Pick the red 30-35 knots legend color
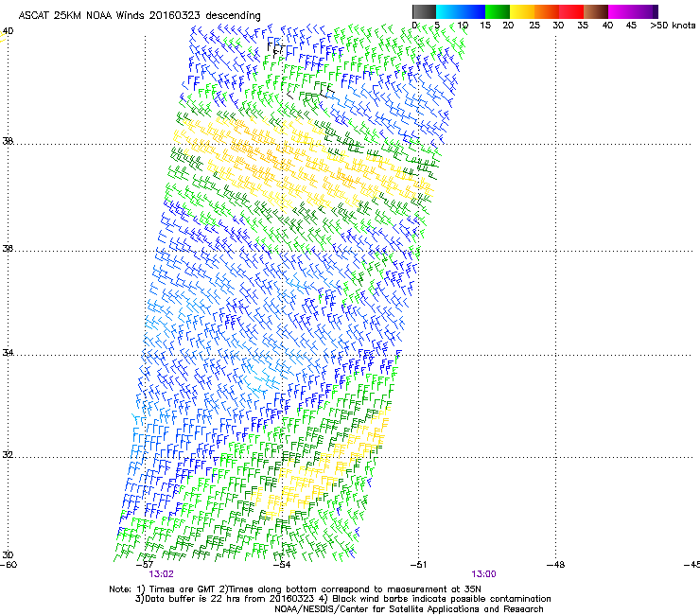The height and width of the screenshot is (615, 700). tap(571, 11)
